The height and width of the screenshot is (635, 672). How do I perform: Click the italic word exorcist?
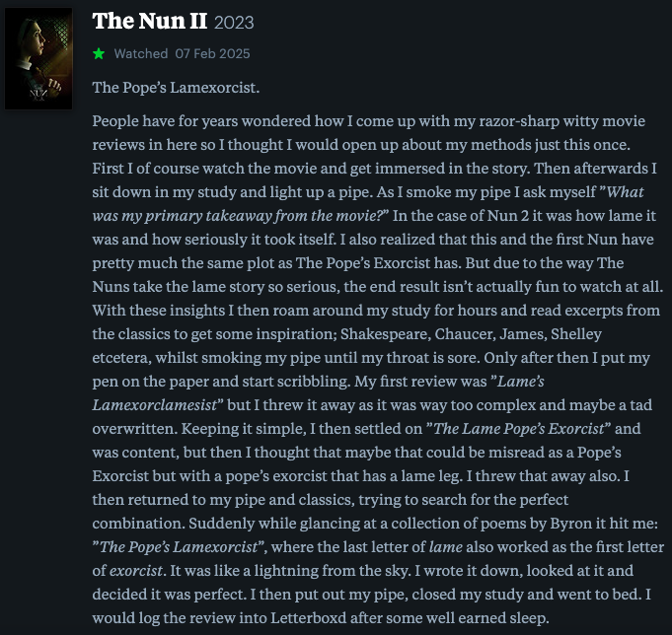point(136,571)
